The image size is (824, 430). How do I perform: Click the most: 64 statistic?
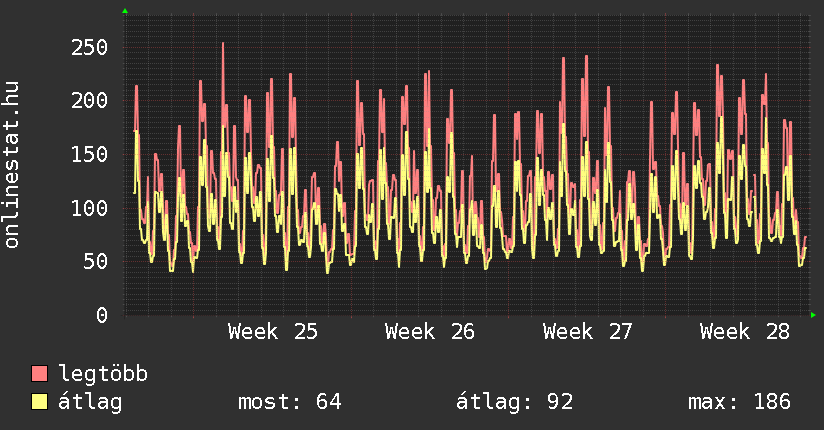coord(290,402)
